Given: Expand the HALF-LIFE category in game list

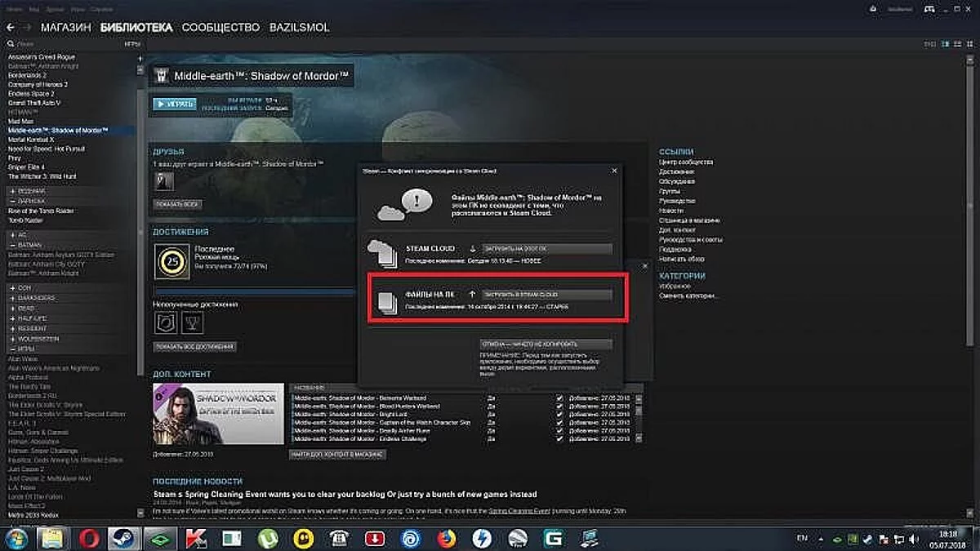Looking at the screenshot, I should (11, 318).
